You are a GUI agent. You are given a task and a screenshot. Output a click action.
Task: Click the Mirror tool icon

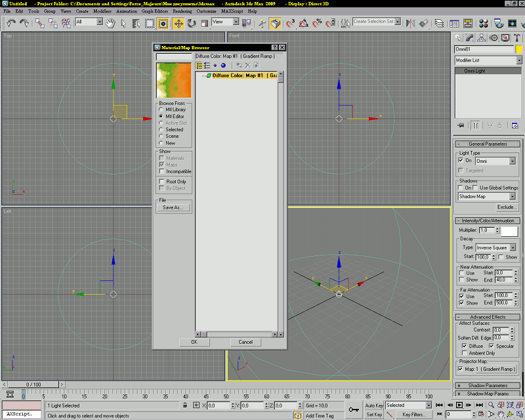point(410,24)
